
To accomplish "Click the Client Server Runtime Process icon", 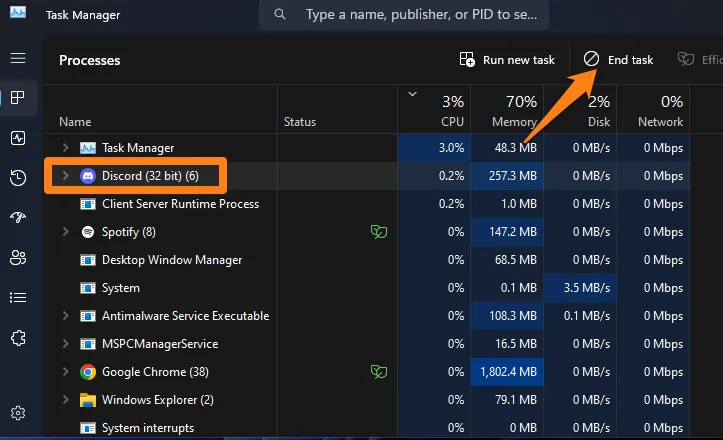I will pos(88,204).
